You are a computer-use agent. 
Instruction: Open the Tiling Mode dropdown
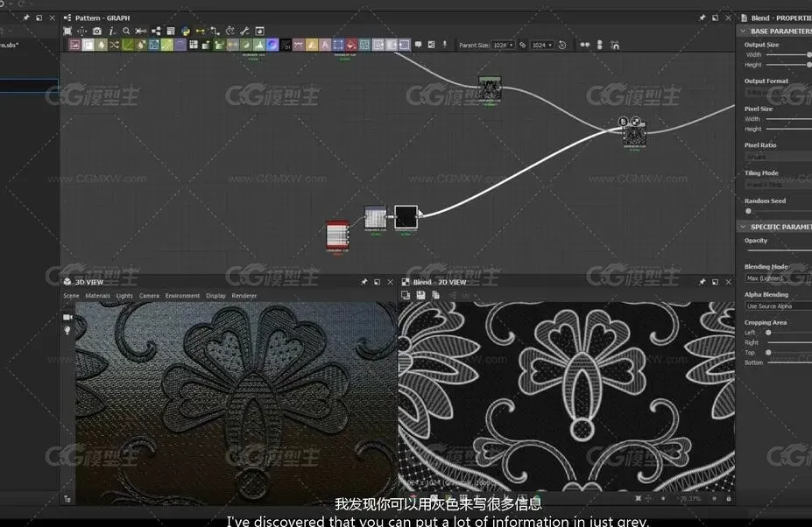coord(779,185)
